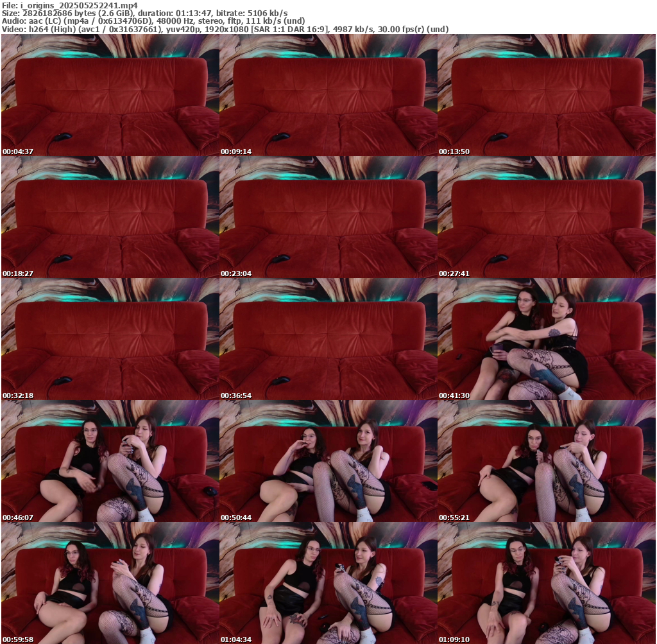Image resolution: width=657 pixels, height=644 pixels.
Task: Click the file name i_origins_202505252241.mp4
Action: pos(79,5)
